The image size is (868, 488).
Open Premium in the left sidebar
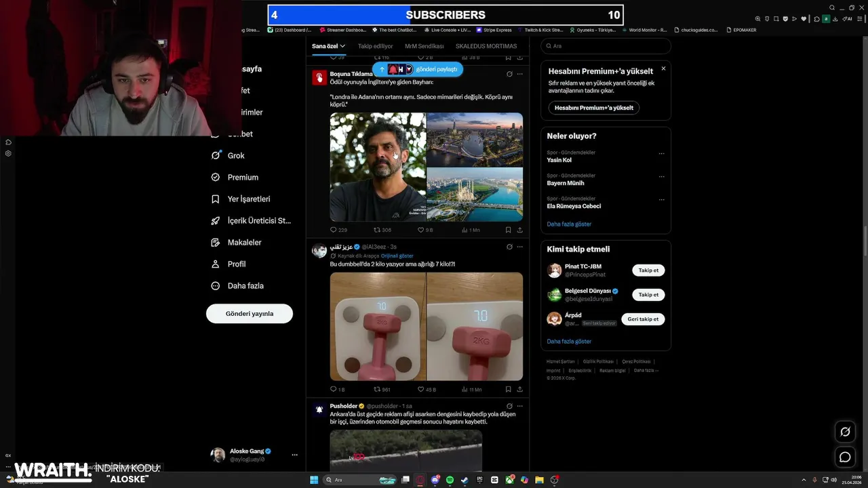pos(234,177)
